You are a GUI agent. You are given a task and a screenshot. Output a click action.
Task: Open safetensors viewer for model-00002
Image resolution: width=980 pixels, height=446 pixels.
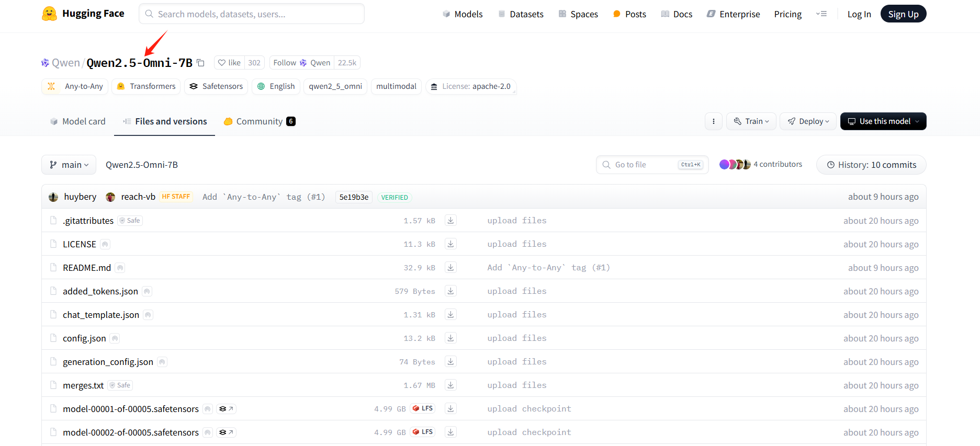pyautogui.click(x=226, y=432)
